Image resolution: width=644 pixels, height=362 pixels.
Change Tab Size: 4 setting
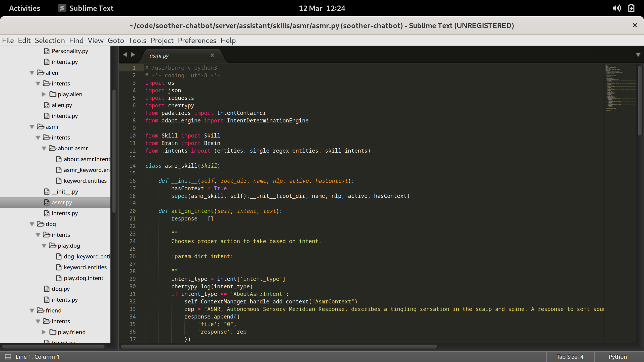[x=570, y=357]
